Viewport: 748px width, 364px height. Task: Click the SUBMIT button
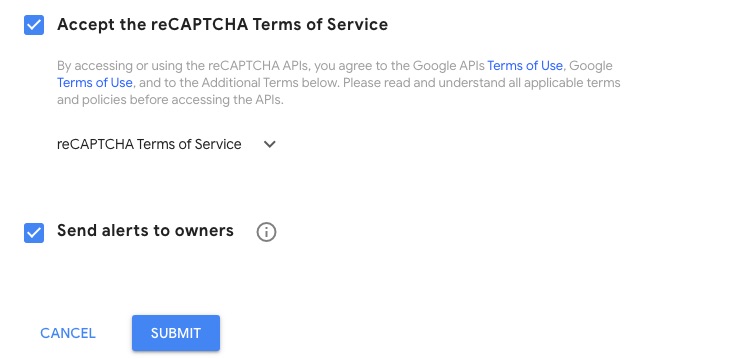coord(176,333)
